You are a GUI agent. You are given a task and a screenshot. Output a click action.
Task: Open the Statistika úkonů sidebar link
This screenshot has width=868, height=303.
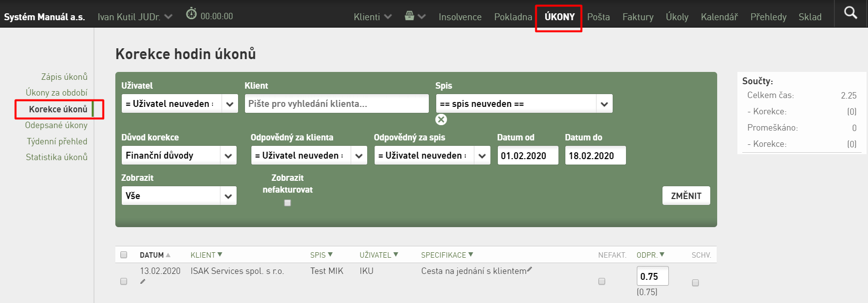point(57,157)
